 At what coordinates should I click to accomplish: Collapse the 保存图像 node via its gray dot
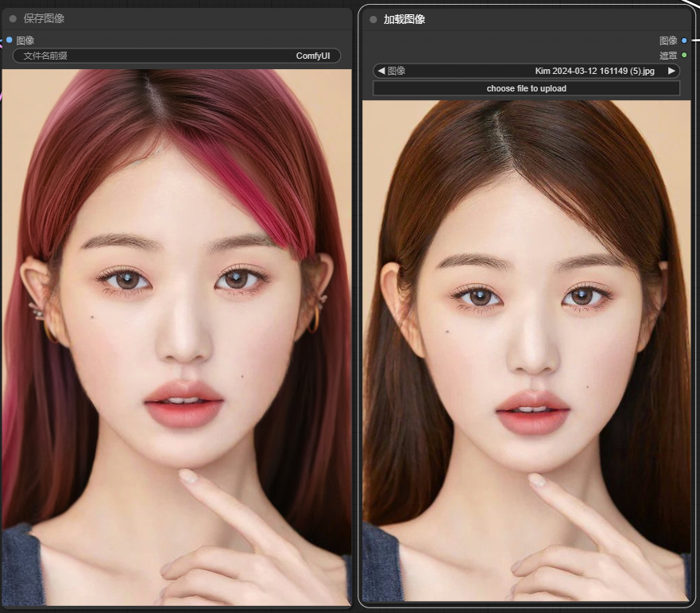tap(13, 18)
